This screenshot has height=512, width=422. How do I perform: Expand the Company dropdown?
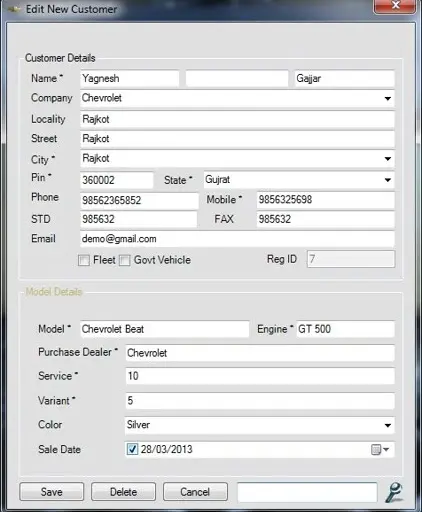[x=387, y=99]
